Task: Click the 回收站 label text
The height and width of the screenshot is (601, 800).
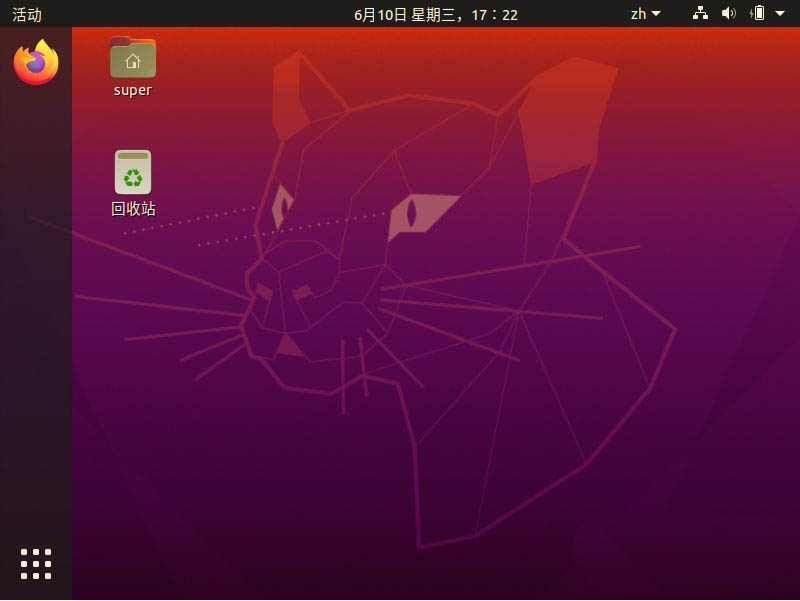Action: pos(133,208)
